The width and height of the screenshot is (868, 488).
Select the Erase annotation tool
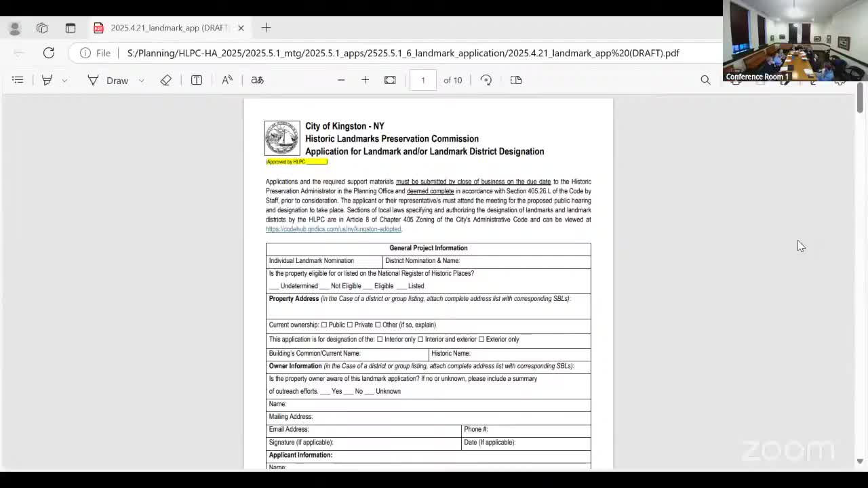[x=165, y=80]
